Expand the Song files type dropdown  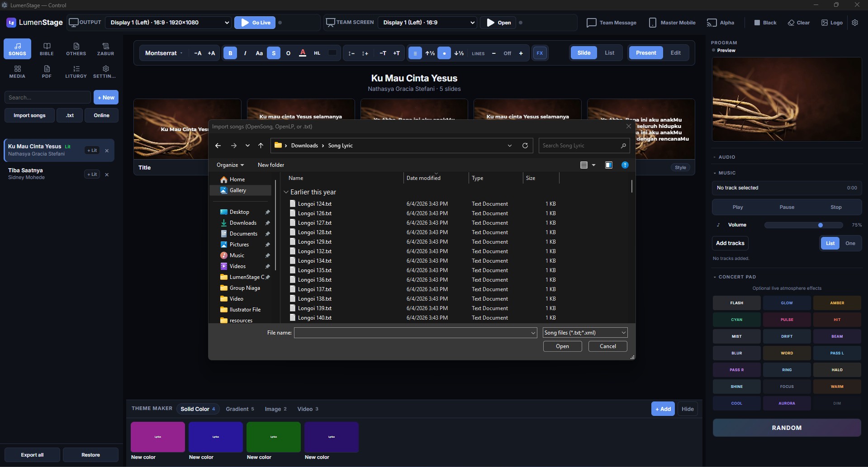585,333
